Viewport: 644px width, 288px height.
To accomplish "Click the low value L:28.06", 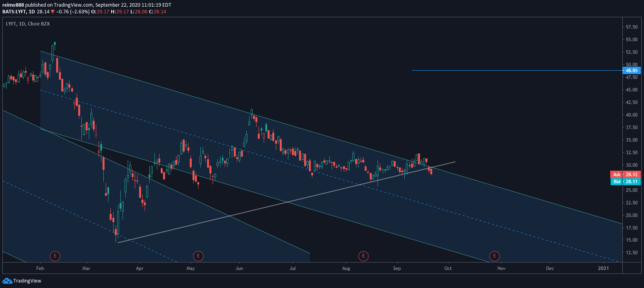I will tap(139, 12).
